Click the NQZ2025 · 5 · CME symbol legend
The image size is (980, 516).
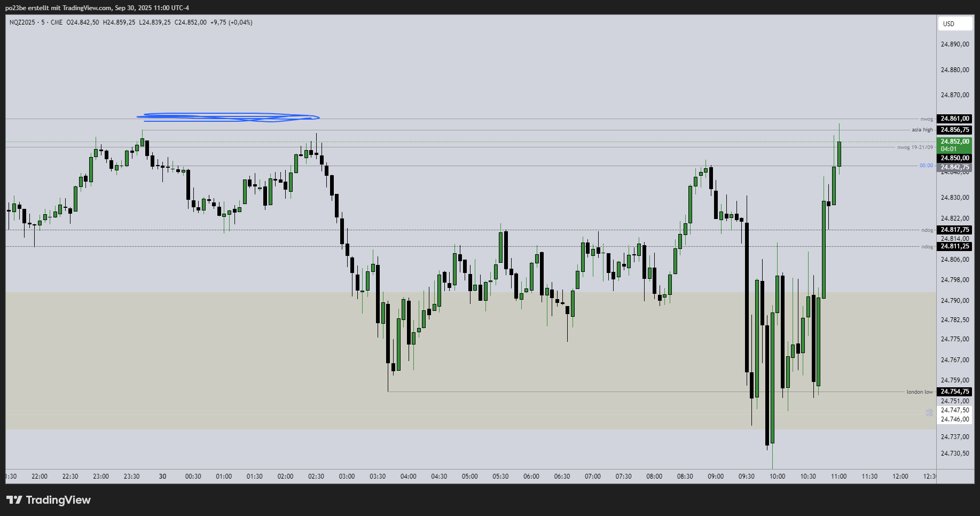36,22
